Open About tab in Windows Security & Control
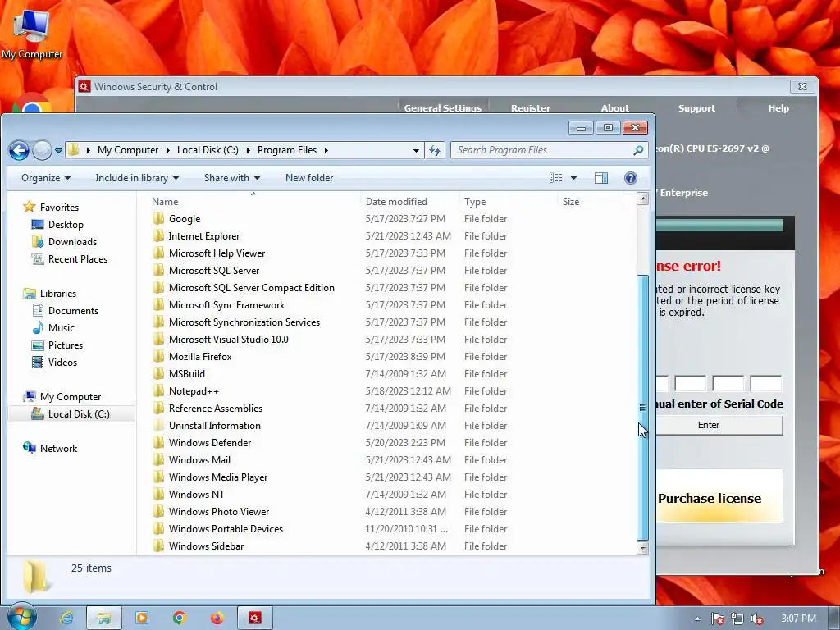The image size is (840, 630). 614,107
